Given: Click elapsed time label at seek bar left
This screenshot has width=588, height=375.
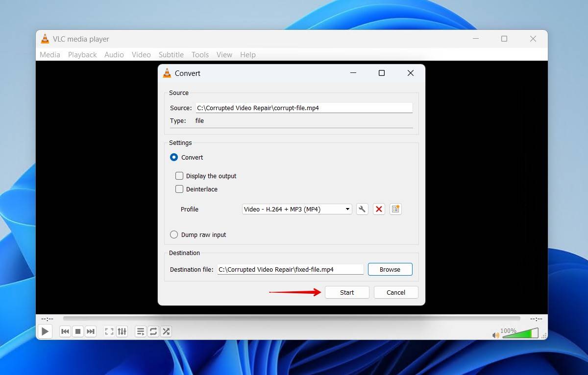Looking at the screenshot, I should 47,319.
